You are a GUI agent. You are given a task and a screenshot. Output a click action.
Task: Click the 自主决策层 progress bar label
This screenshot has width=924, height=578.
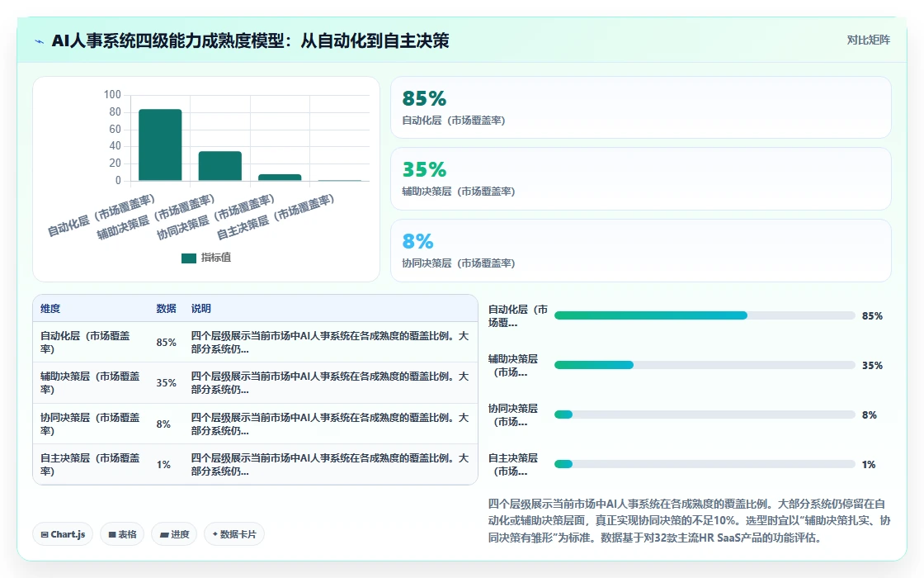513,465
